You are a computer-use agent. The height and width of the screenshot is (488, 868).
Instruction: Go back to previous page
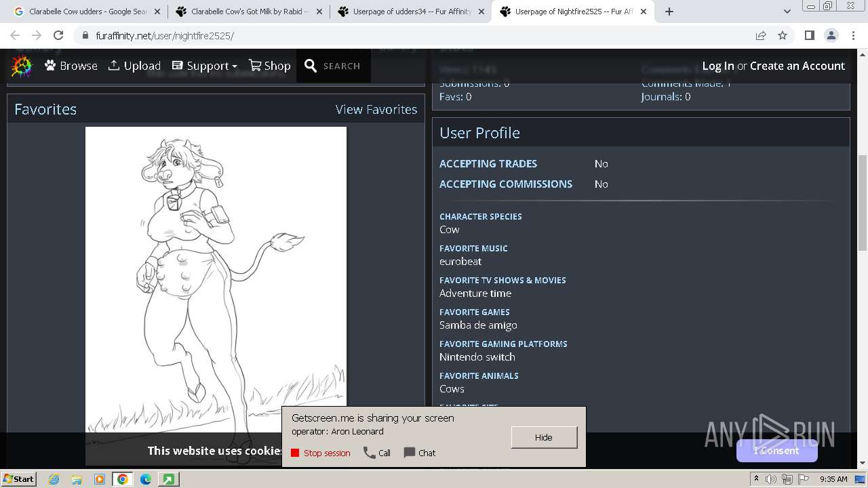tap(15, 35)
